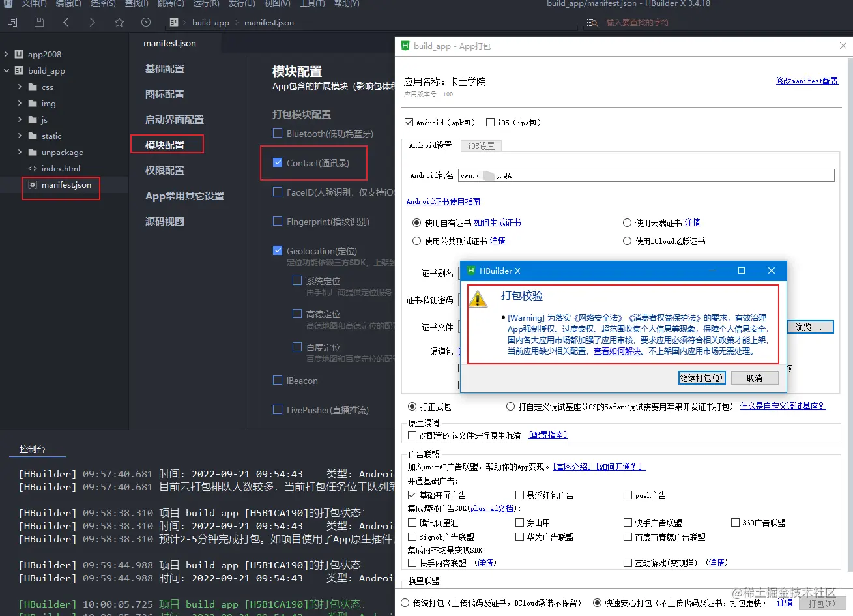Click the warning triangle icon in dialog
The height and width of the screenshot is (616, 853).
pyautogui.click(x=478, y=299)
